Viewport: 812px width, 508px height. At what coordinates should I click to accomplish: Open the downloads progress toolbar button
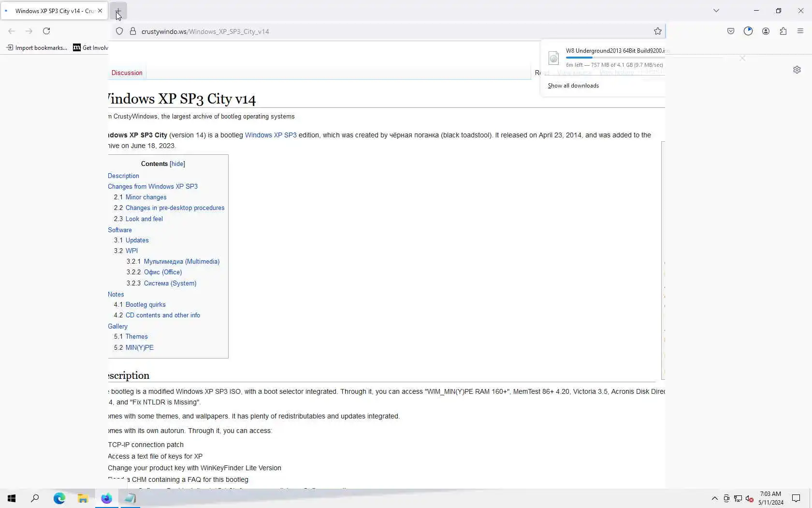coord(748,31)
